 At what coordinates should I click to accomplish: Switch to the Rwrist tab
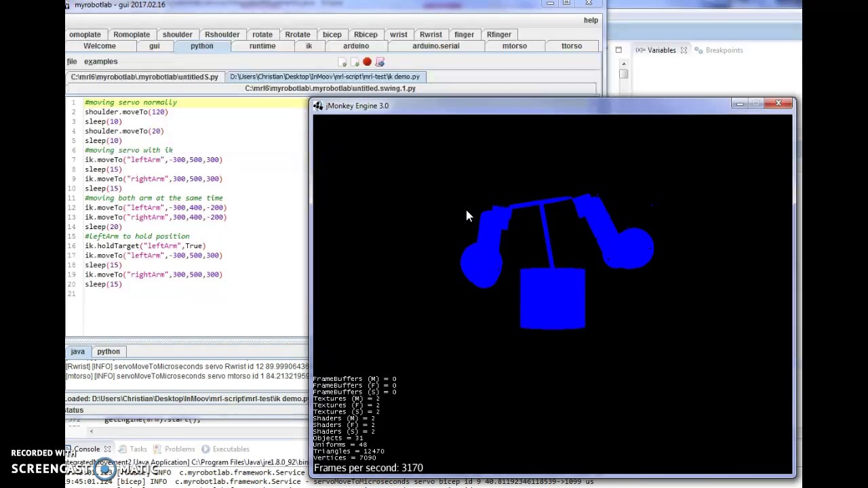coord(431,35)
